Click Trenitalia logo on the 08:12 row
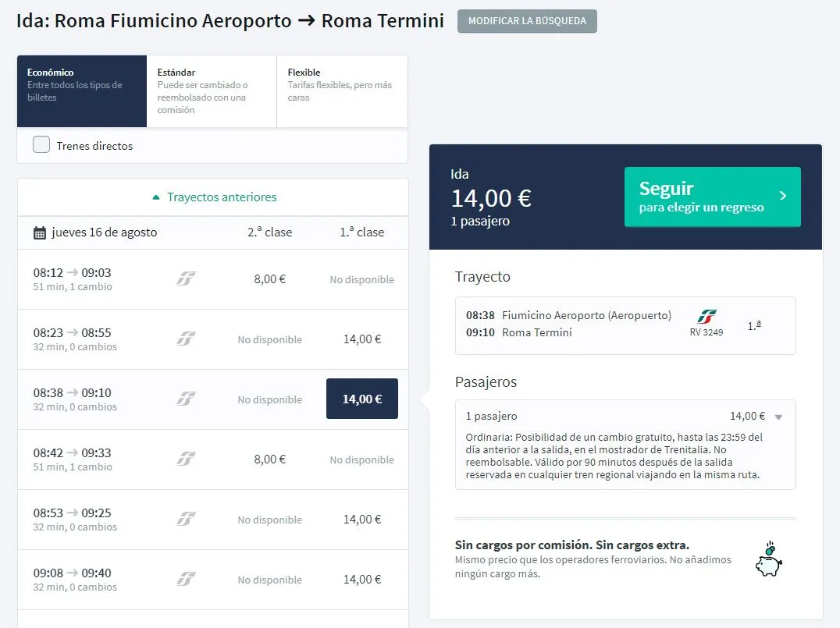Screen dimensions: 840x628 click(x=186, y=279)
